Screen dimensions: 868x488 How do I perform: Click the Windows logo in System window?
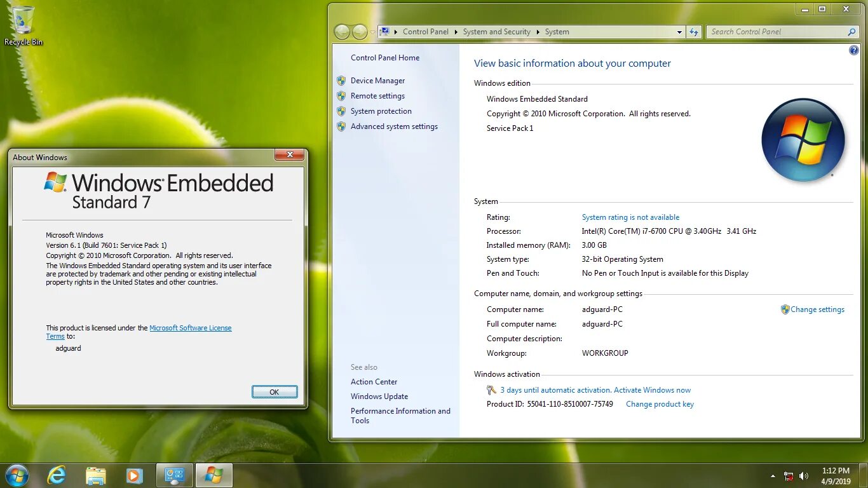(803, 140)
